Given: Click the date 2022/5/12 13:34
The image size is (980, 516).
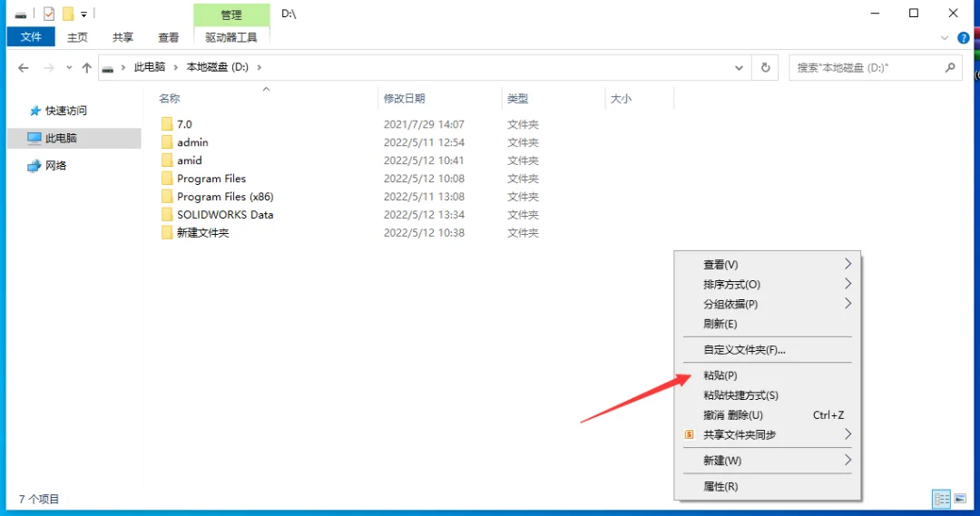Looking at the screenshot, I should pyautogui.click(x=424, y=214).
